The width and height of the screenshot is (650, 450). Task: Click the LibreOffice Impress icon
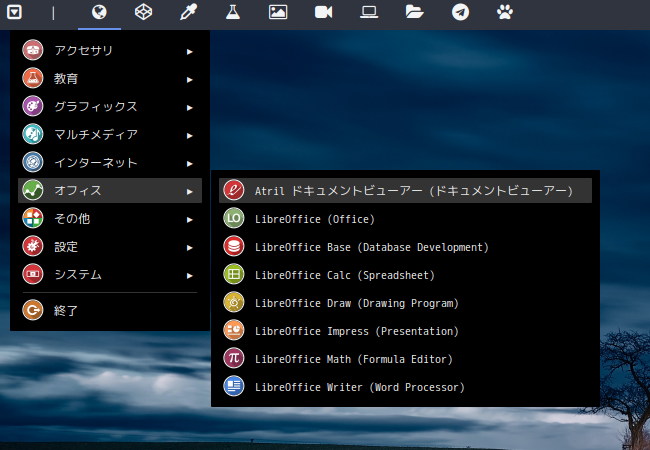234,330
